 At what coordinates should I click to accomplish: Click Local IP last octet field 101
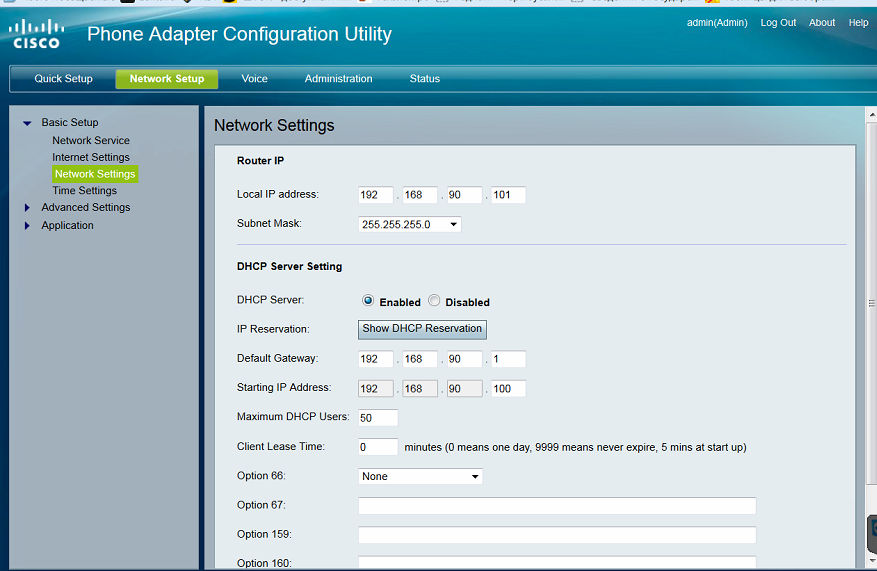[x=508, y=195]
